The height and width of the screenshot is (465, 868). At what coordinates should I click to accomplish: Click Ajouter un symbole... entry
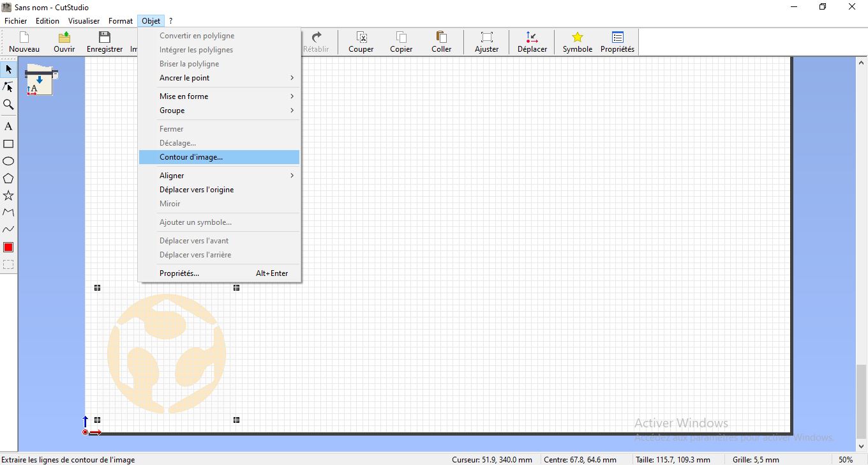pos(219,222)
